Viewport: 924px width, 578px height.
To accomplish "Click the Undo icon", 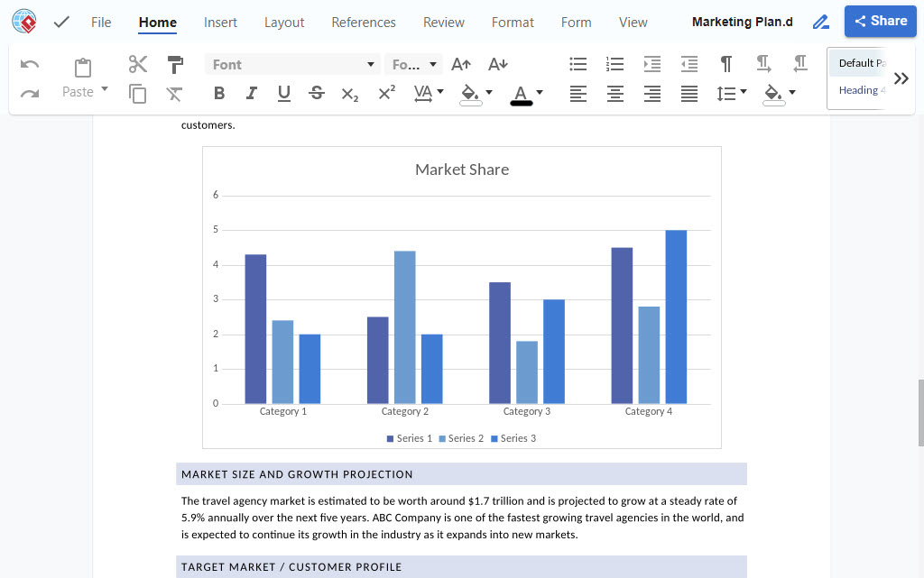I will tap(29, 63).
